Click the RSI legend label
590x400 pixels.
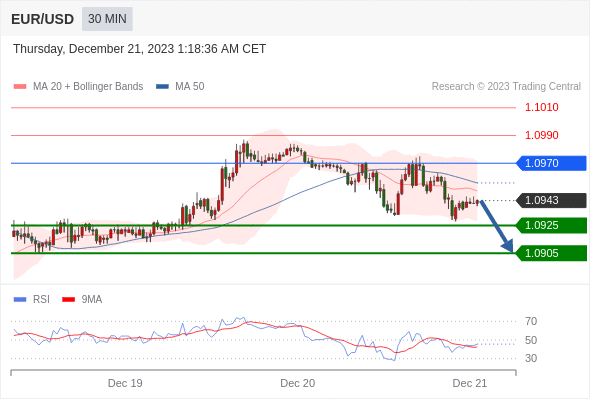click(x=41, y=300)
